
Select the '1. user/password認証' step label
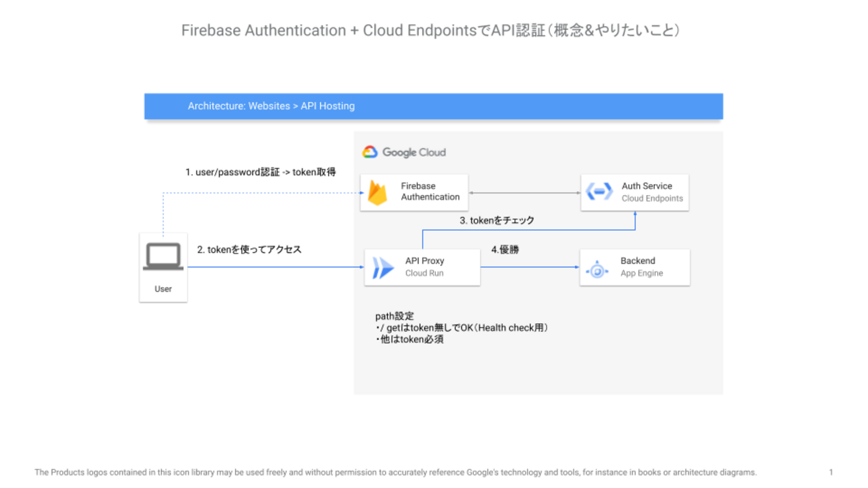tap(232, 172)
